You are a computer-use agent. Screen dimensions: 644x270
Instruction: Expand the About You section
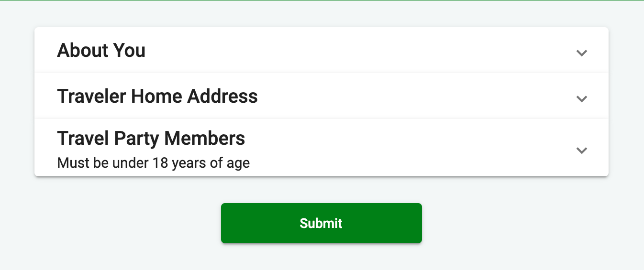(321, 51)
